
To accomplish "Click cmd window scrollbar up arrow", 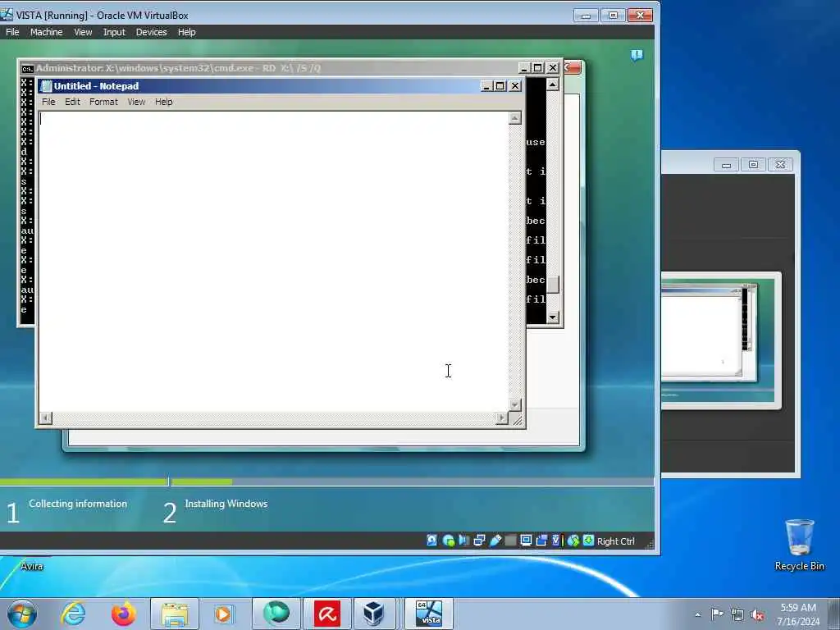I will coord(552,84).
